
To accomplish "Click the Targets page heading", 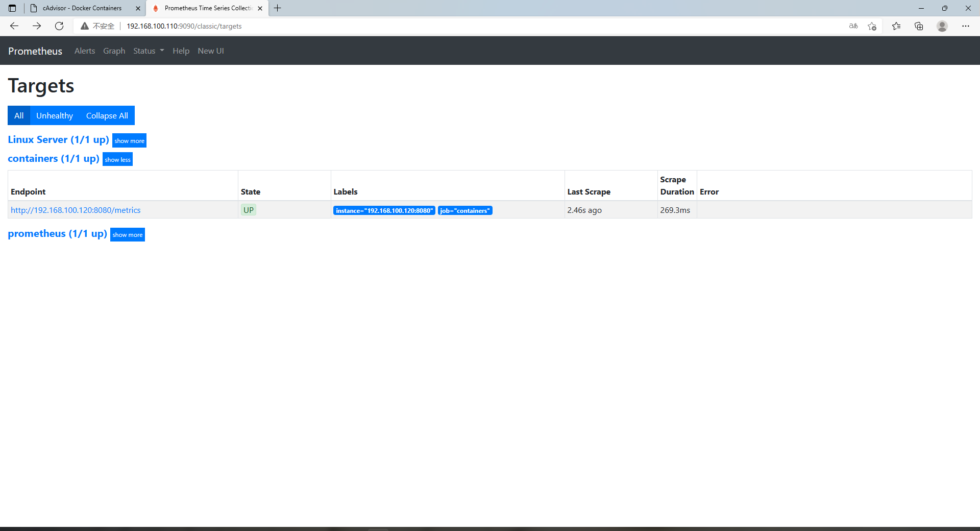I will [x=41, y=86].
